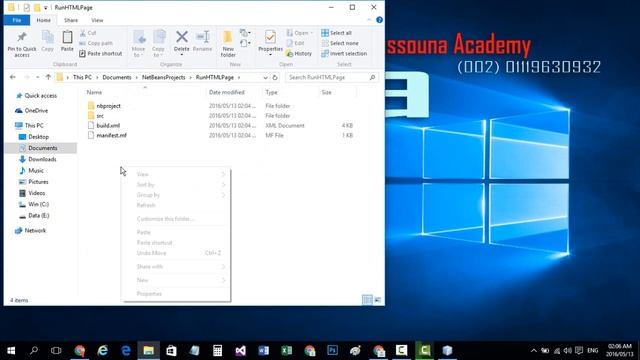Click the Rename ribbon icon
The width and height of the screenshot is (640, 360).
point(202,41)
